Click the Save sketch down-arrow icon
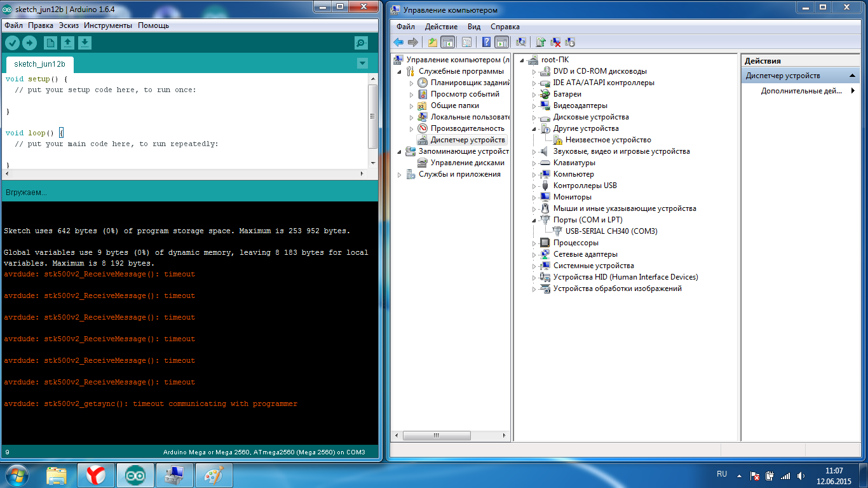Viewport: 868px width, 488px height. (85, 43)
